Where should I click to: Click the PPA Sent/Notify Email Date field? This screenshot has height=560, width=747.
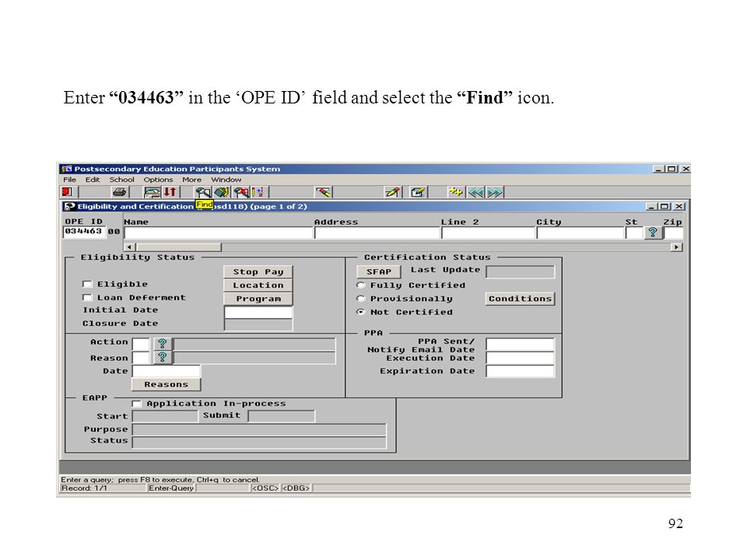(x=521, y=345)
